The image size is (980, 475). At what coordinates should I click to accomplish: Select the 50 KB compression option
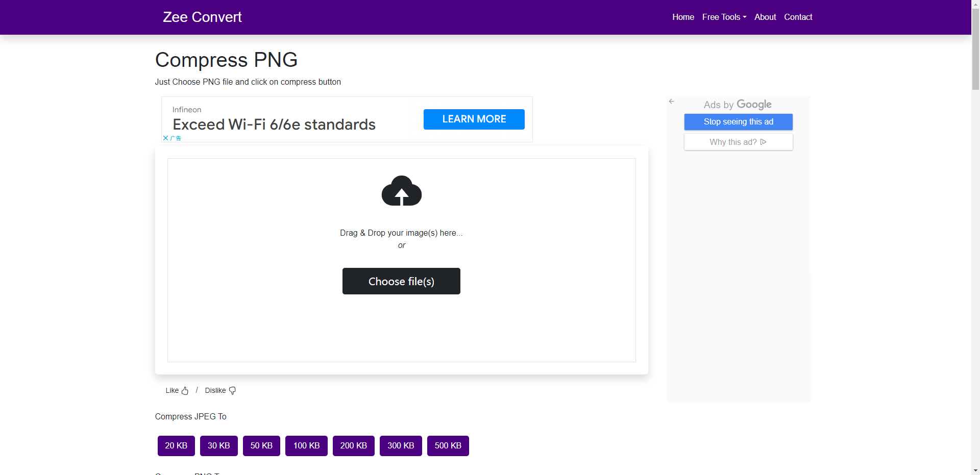[x=261, y=446]
